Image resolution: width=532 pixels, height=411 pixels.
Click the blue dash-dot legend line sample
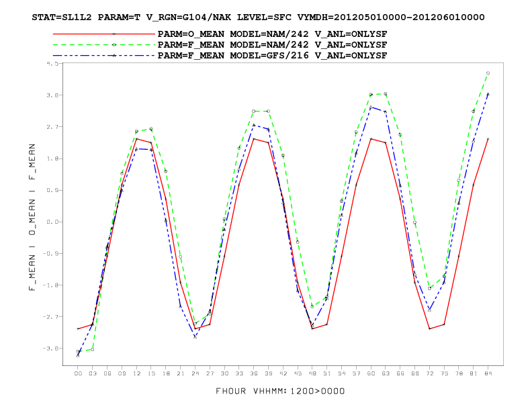104,56
